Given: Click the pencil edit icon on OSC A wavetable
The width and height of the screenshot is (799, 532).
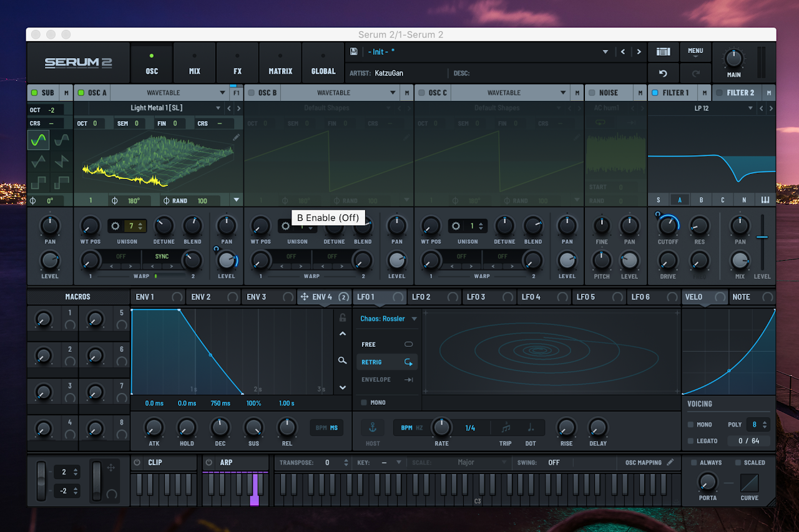Looking at the screenshot, I should [236, 137].
